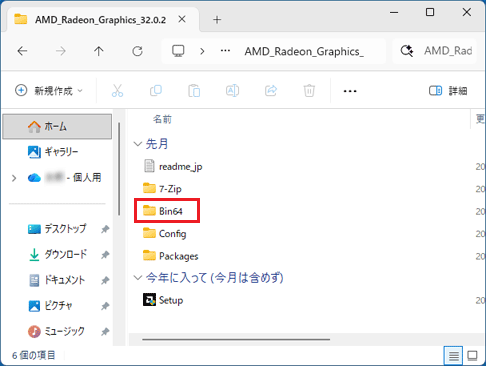486x366 pixels.
Task: Open the 新規作成 dropdown menu
Action: [49, 90]
